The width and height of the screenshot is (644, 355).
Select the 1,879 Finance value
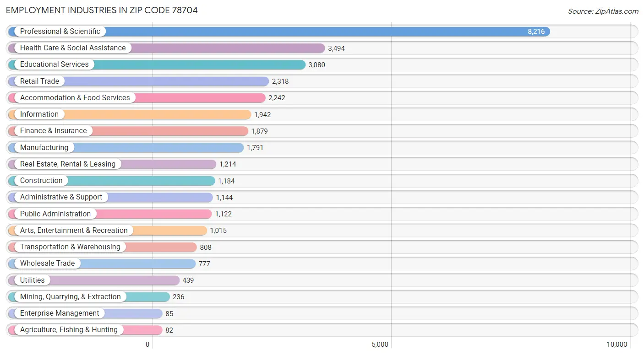click(259, 131)
